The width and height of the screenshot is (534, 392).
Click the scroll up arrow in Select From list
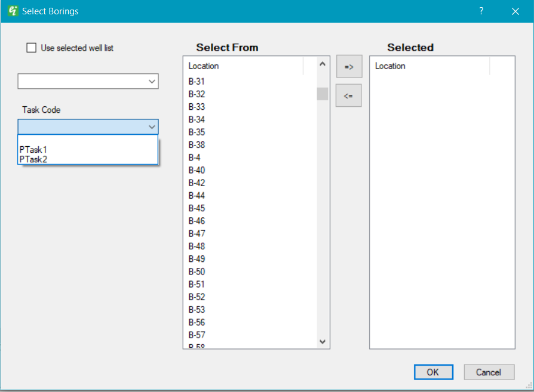click(x=323, y=64)
